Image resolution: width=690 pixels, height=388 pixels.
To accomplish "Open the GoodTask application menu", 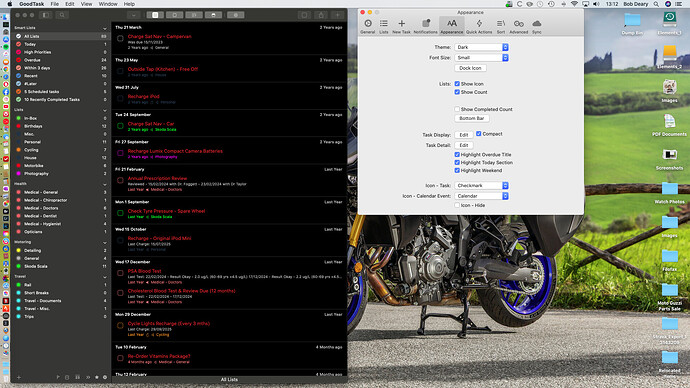I will point(31,4).
